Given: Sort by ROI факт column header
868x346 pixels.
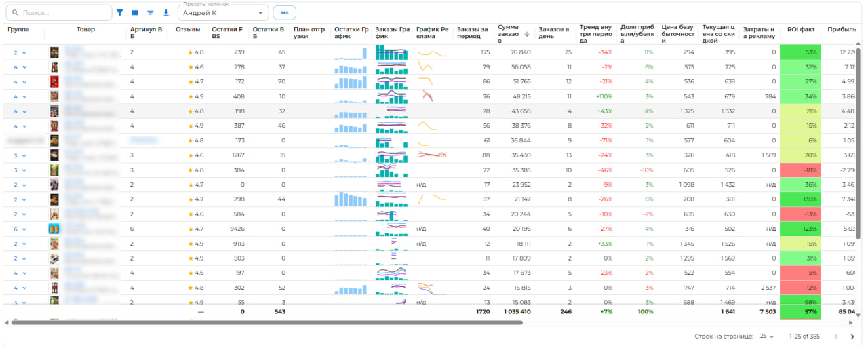Looking at the screenshot, I should 800,30.
